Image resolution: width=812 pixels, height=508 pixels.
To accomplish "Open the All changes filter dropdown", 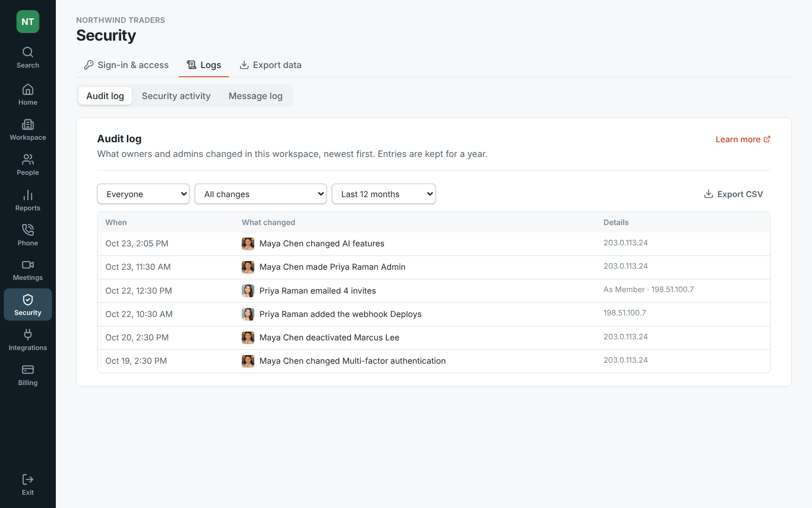I will click(260, 194).
